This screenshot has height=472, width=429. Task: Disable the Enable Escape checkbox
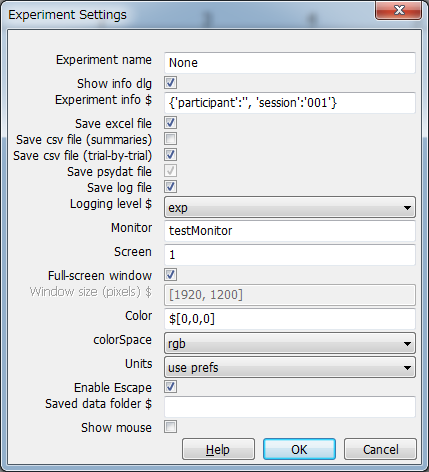170,387
